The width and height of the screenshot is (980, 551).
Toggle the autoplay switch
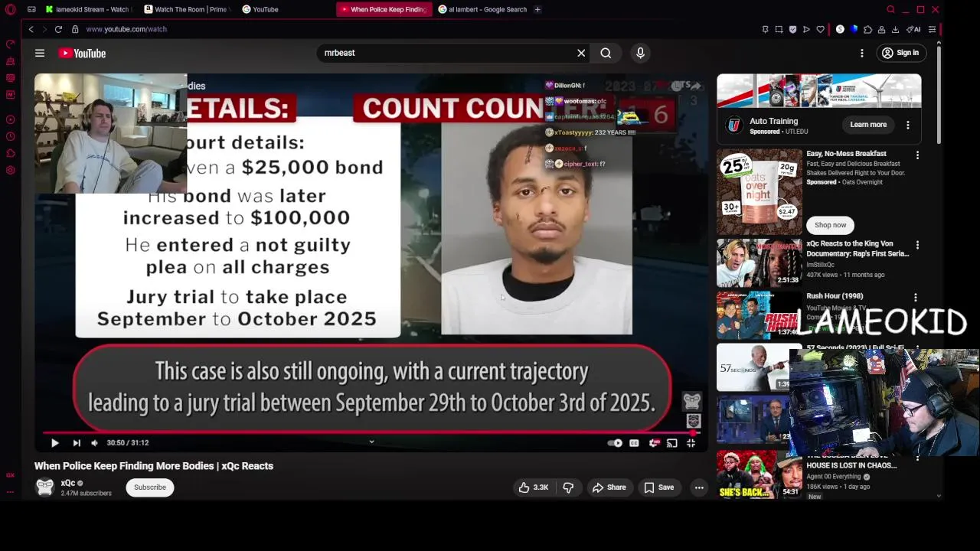615,442
